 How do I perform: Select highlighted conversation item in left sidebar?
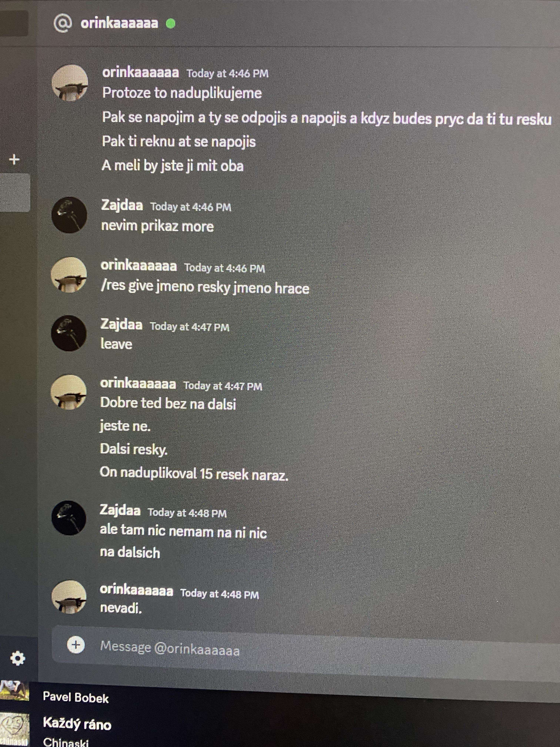[x=15, y=193]
